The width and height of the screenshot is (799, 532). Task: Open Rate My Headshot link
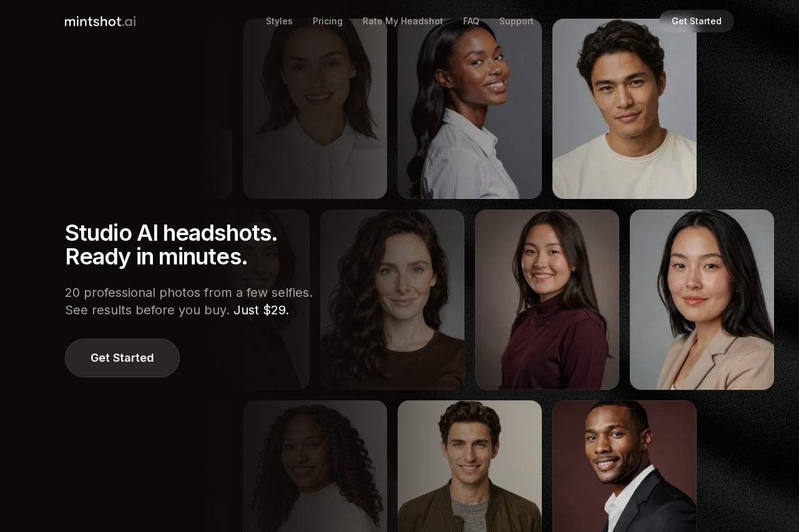pos(403,21)
